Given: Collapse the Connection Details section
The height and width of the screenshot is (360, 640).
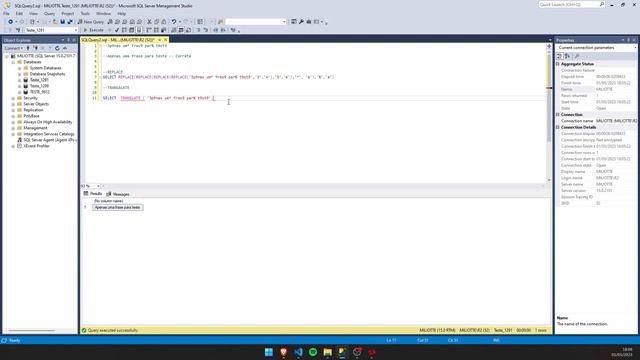Looking at the screenshot, I should coord(558,127).
